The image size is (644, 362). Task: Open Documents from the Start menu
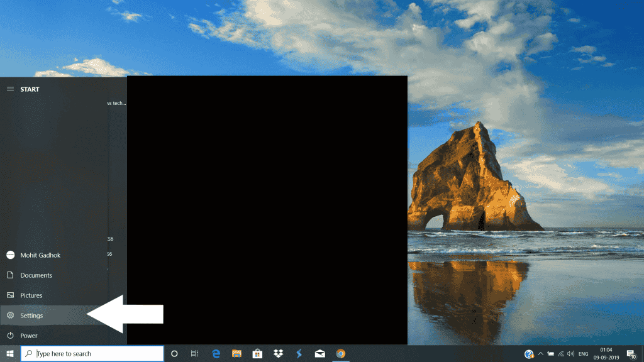pyautogui.click(x=36, y=275)
